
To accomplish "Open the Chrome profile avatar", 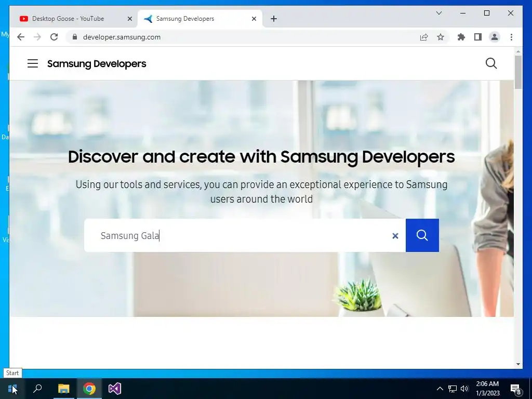I will (x=495, y=37).
